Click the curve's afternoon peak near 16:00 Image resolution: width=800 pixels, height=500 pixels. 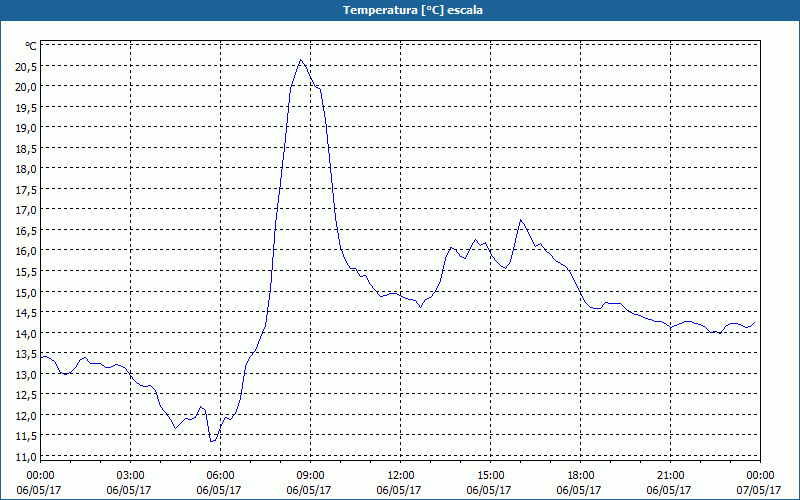520,220
